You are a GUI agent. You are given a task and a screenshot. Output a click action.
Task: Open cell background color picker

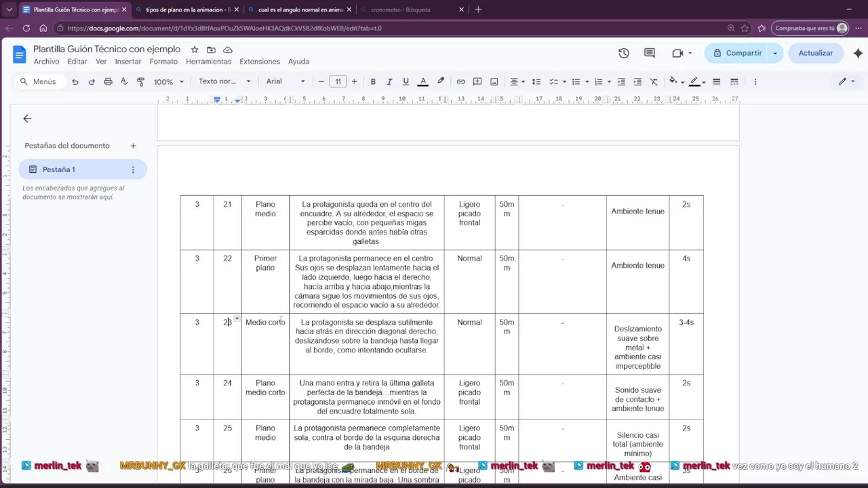pyautogui.click(x=677, y=81)
